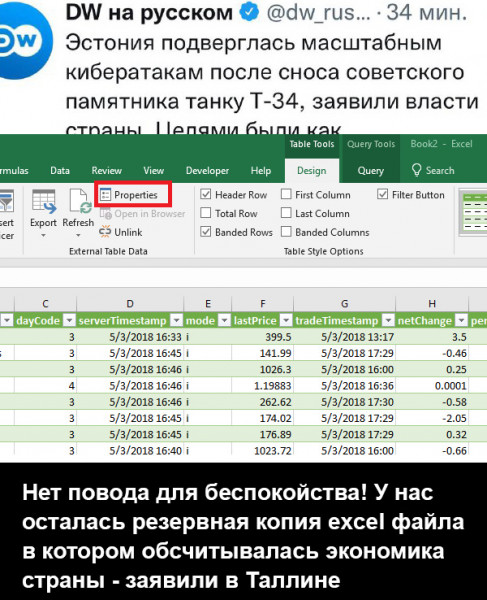Toggle the Banded Rows checkbox
The width and height of the screenshot is (487, 600).
(206, 232)
